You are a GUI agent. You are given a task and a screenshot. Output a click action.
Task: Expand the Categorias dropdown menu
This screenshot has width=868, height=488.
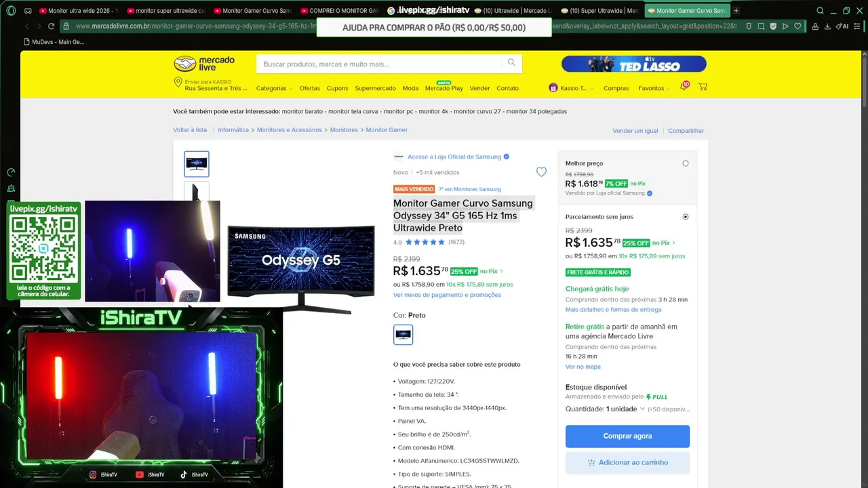pos(274,88)
